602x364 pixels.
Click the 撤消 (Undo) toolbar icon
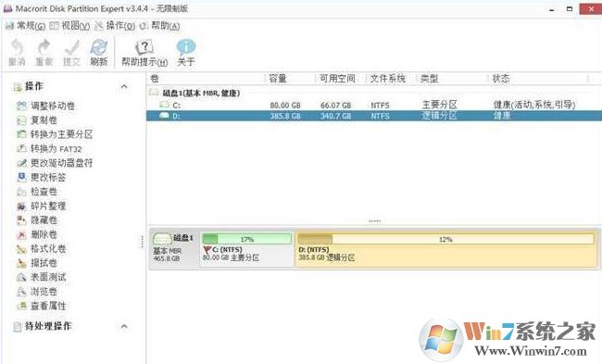[17, 52]
